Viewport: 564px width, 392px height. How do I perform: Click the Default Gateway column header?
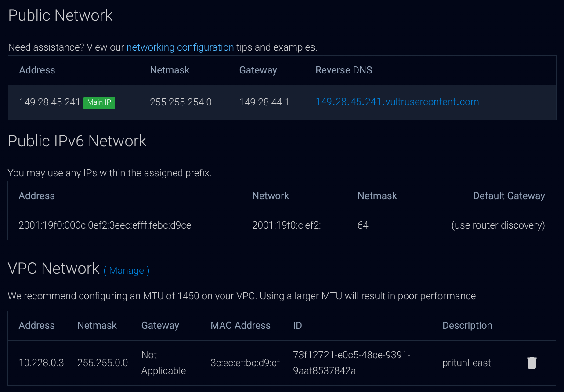tap(509, 196)
